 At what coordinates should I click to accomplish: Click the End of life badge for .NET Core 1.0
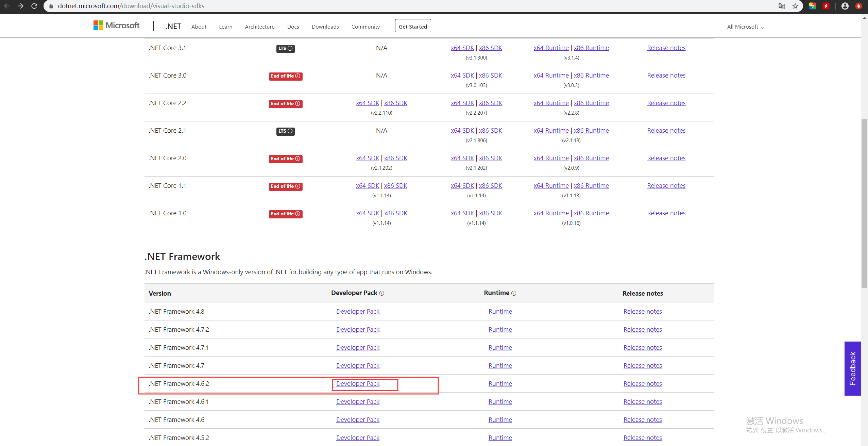tap(286, 214)
